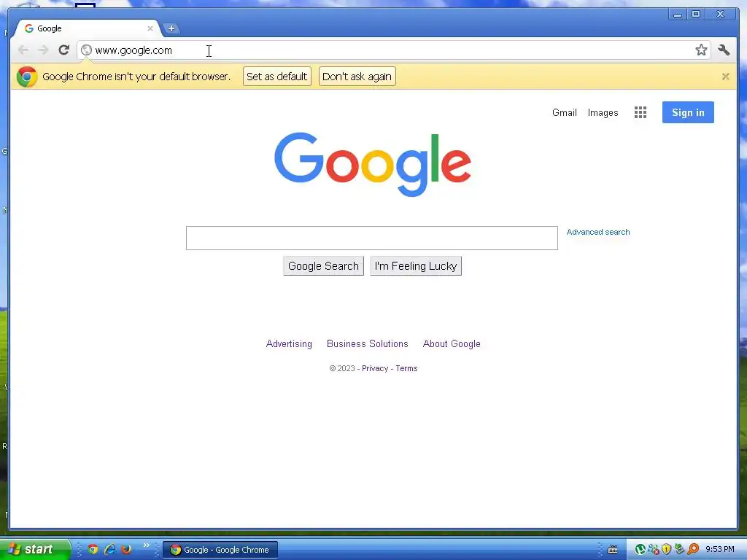Dismiss the default browser infobar
The width and height of the screenshot is (747, 560).
coord(725,76)
